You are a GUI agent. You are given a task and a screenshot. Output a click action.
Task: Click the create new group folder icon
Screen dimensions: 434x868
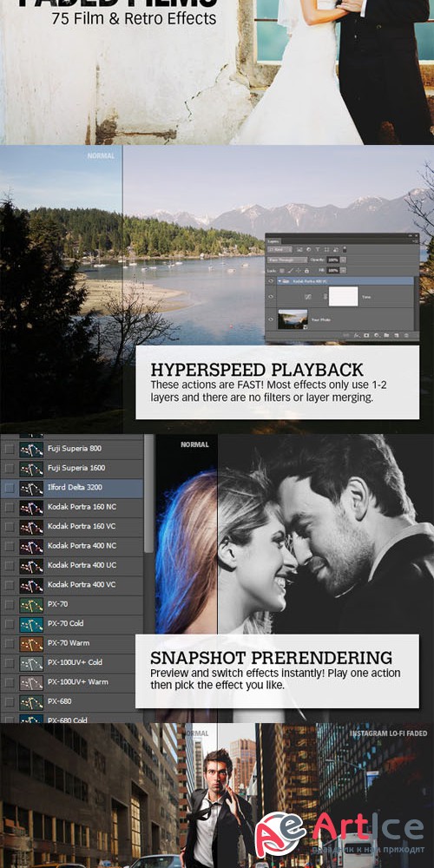tap(386, 335)
